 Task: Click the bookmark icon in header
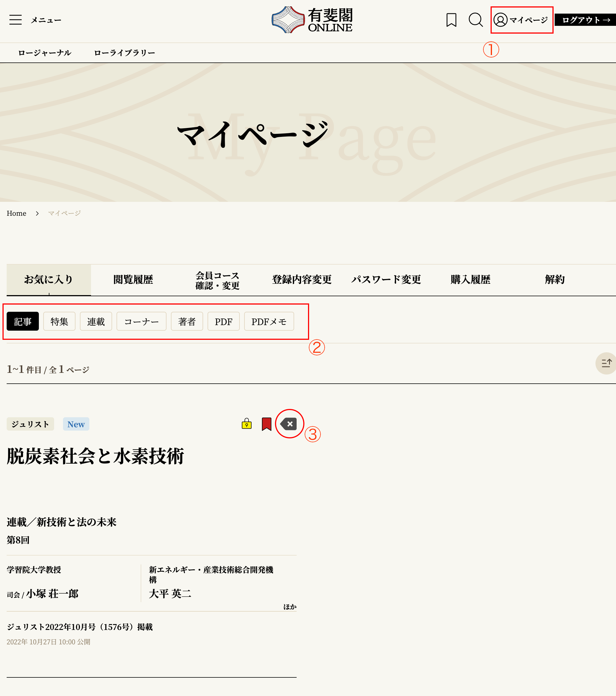(451, 20)
